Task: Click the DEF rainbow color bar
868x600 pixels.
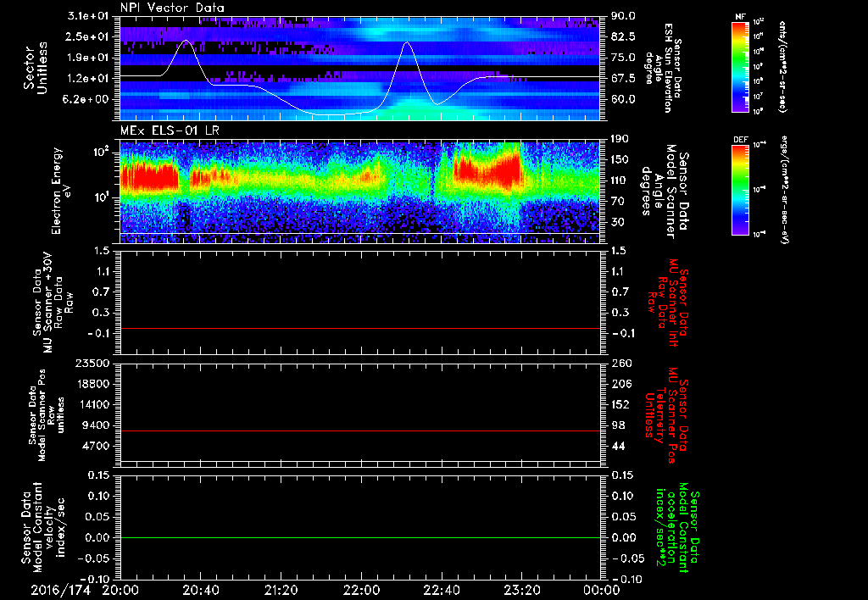Action: coord(740,189)
